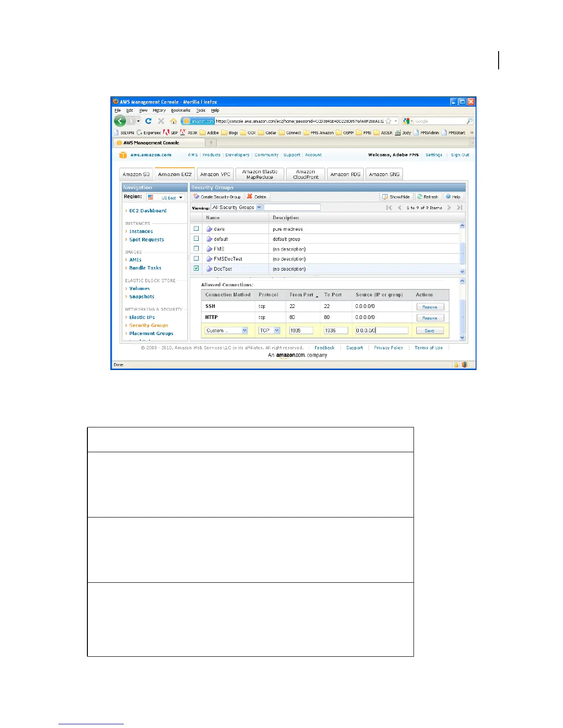Screen dimensions: 563x728
Task: Jump to first page of items
Action: click(x=389, y=208)
